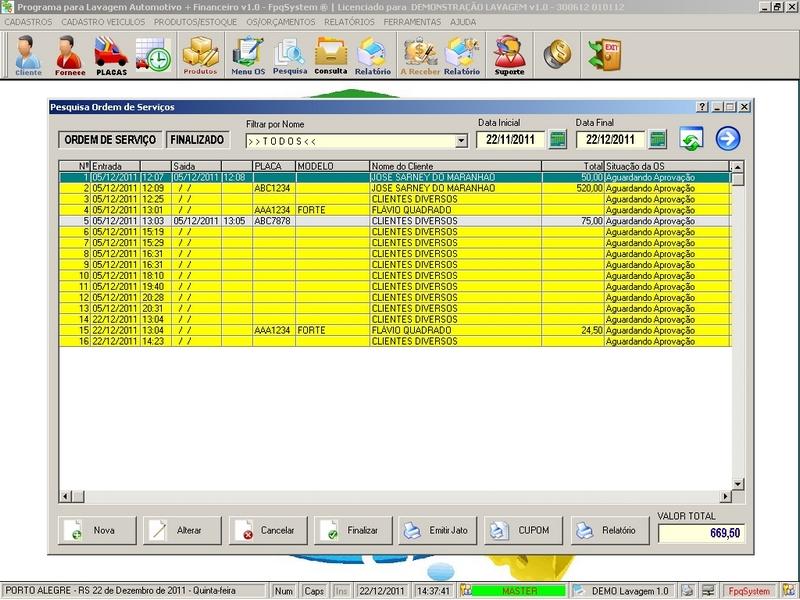The image size is (800, 600).
Task: Expand the Filtrar por Nome dropdown
Action: 461,141
